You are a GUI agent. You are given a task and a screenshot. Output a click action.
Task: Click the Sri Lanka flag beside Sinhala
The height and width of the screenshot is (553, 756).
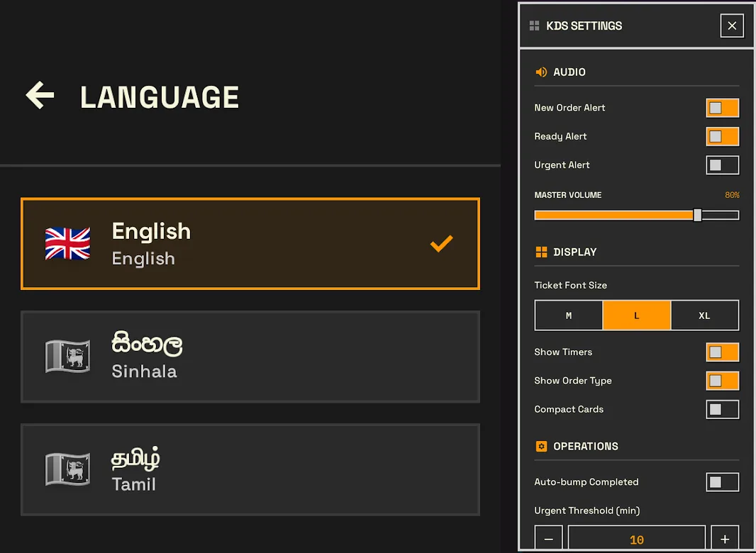[67, 357]
